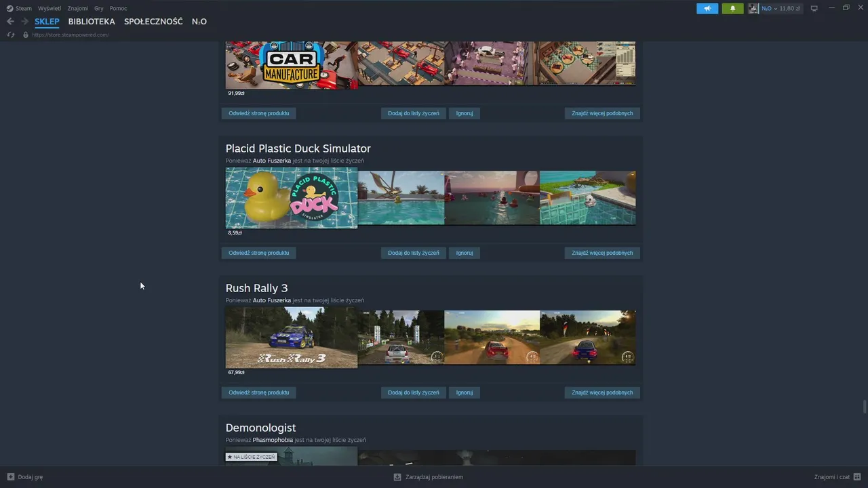Click the page scrollbar thumb
868x488 pixels.
[865, 406]
